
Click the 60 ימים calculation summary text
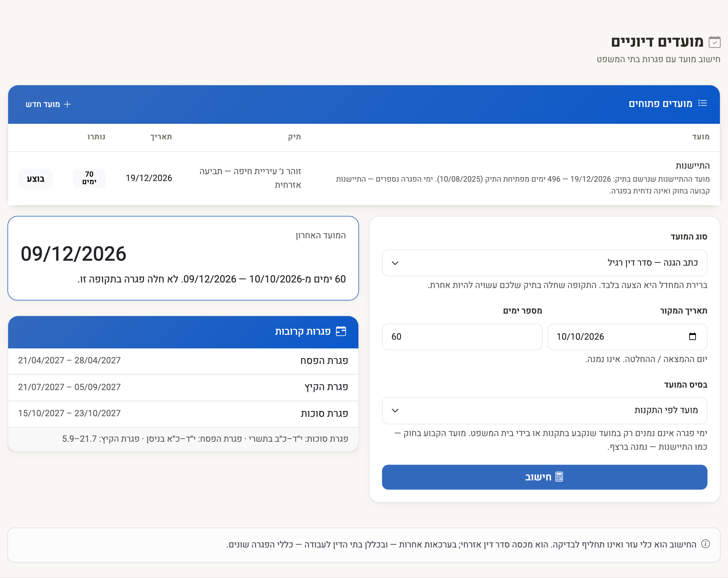212,279
